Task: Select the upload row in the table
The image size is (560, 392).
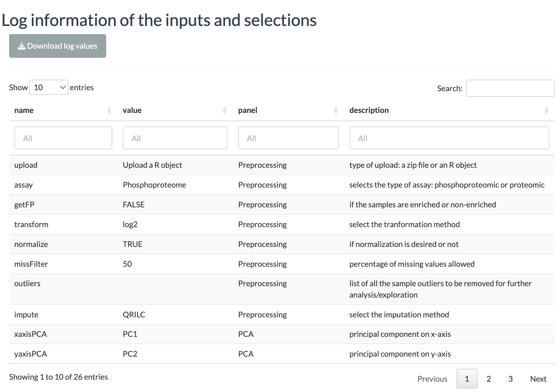Action: click(282, 165)
